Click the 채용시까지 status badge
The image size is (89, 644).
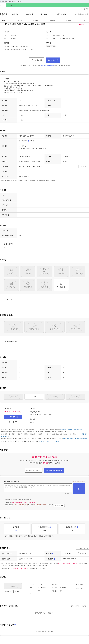click(81, 25)
